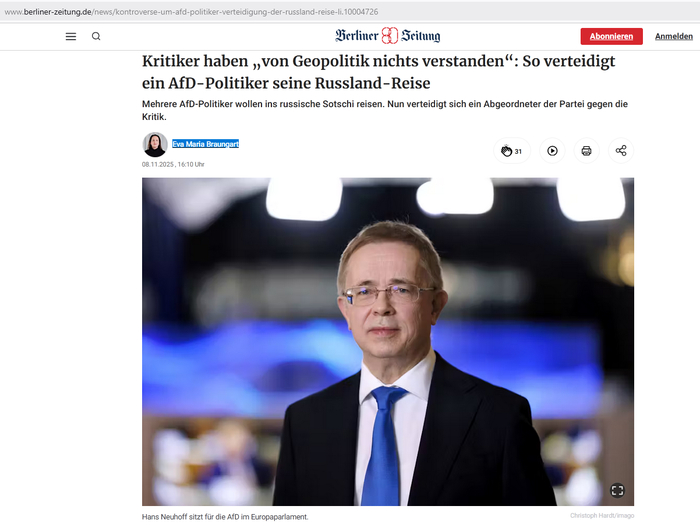
Task: Click the article subtitle about Sotschi
Action: 385,110
